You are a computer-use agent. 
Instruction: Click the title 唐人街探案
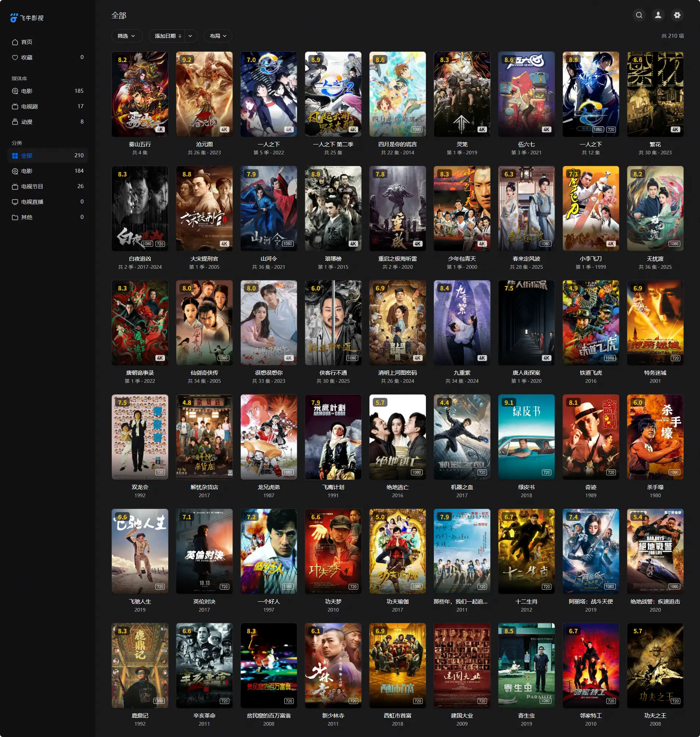tap(527, 373)
